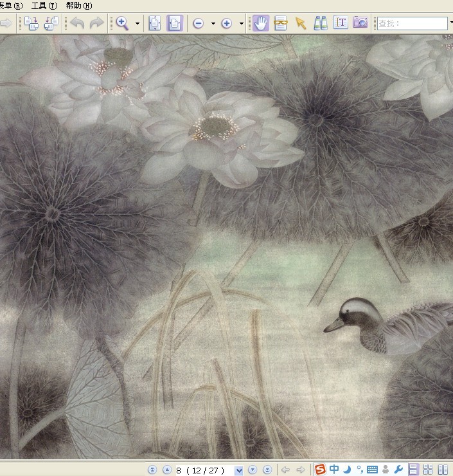Click the undo arrow icon
The height and width of the screenshot is (476, 453).
pyautogui.click(x=77, y=23)
